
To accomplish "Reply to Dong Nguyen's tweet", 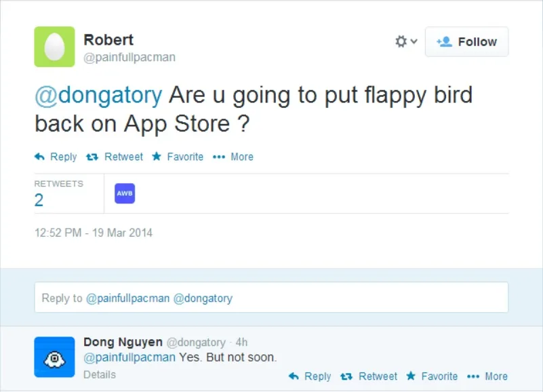I will 310,376.
